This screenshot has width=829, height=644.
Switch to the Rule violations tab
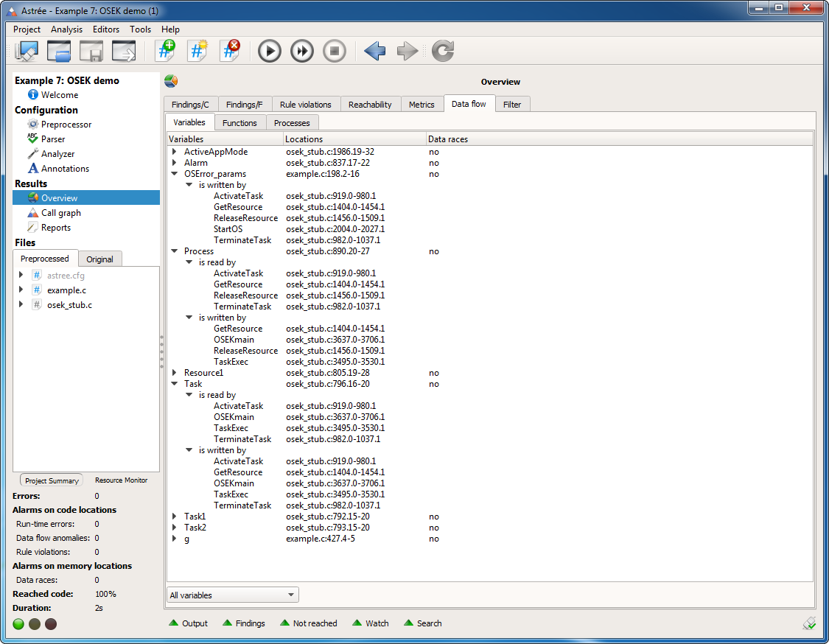pyautogui.click(x=306, y=105)
